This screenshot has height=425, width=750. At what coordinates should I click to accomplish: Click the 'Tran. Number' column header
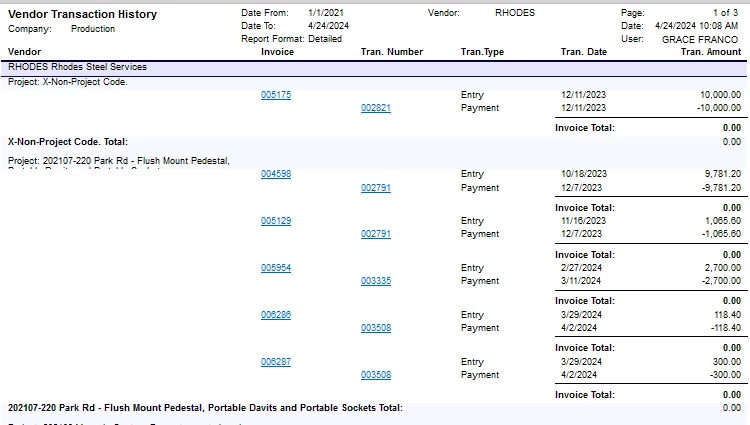[x=392, y=52]
